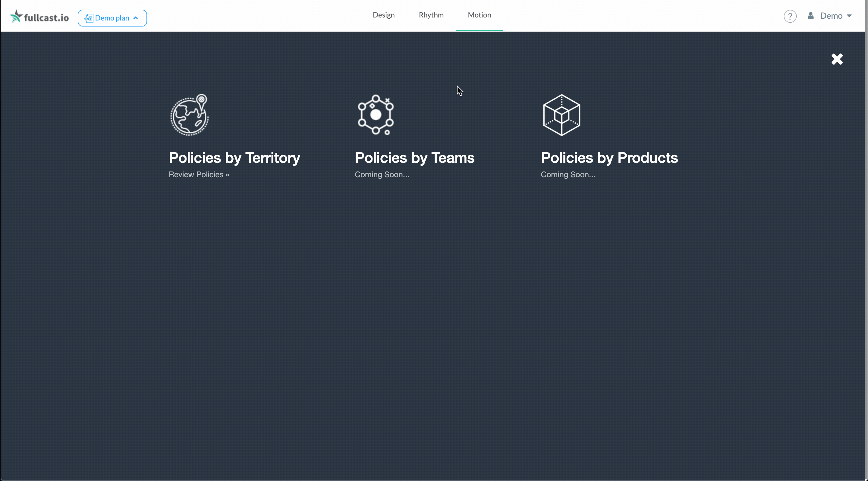
Task: Click Policies by Products heading
Action: click(609, 158)
